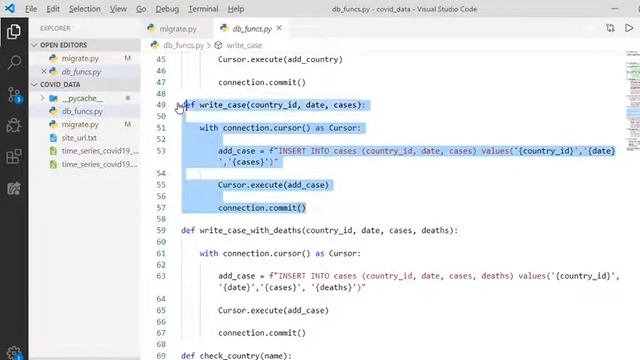
Task: Click write_case in the breadcrumb
Action: click(244, 45)
